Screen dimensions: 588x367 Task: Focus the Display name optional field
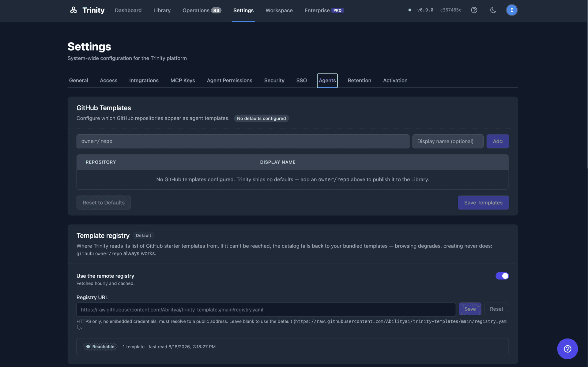(x=448, y=141)
